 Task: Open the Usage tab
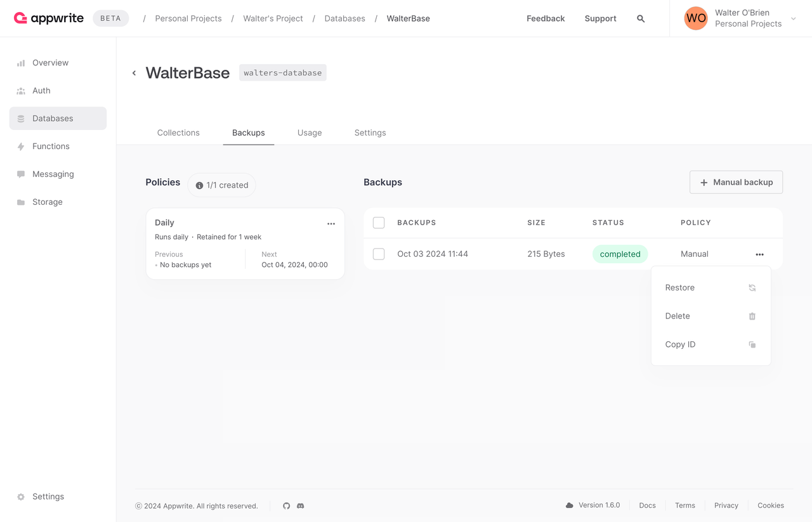[x=310, y=133]
